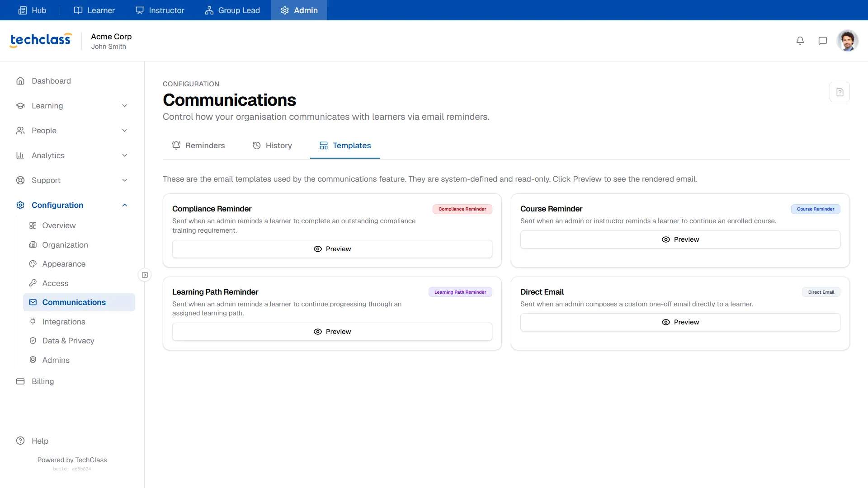
Task: Open the messages chat icon
Action: (823, 41)
